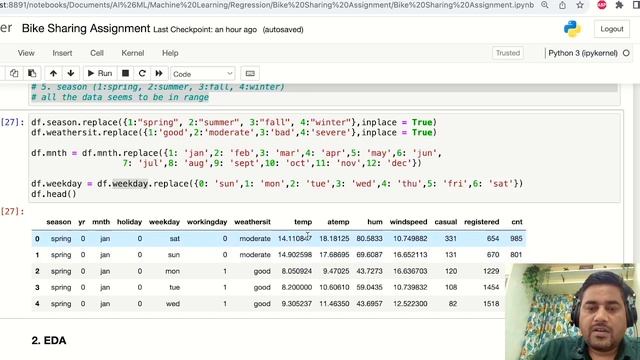Click the cell value 985 in cnt column
This screenshot has width=640, height=360.
click(x=516, y=238)
